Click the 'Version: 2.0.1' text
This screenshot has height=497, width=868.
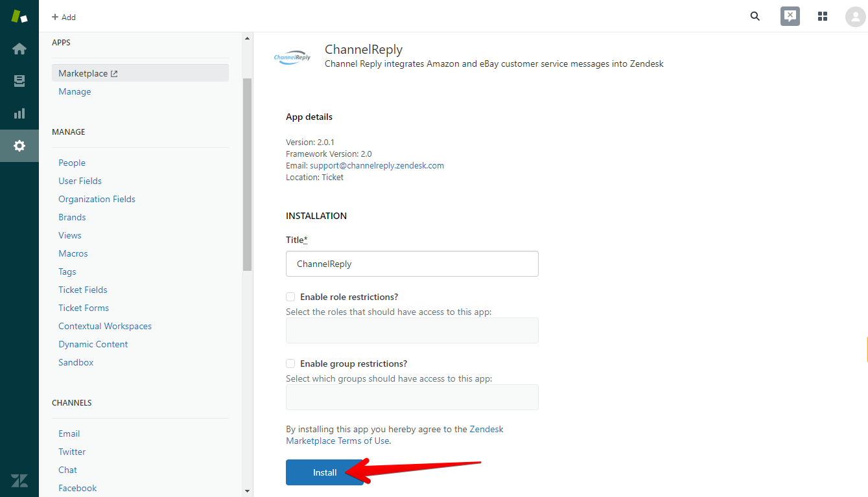coord(310,142)
